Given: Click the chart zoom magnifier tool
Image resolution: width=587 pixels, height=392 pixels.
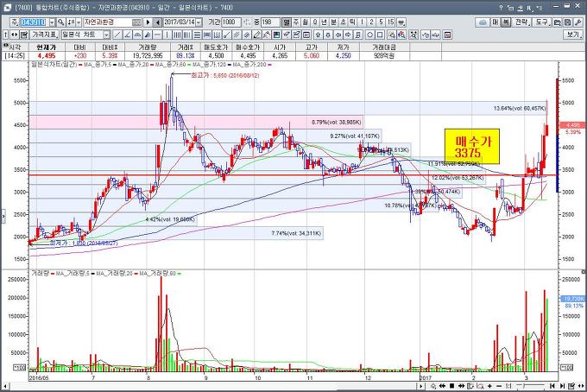Looking at the screenshot, I should [x=391, y=35].
